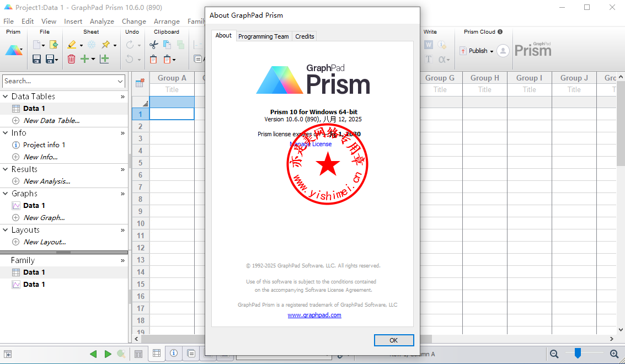Screen dimensions: 625x364
Task: Open the Edit menu
Action: (x=28, y=22)
